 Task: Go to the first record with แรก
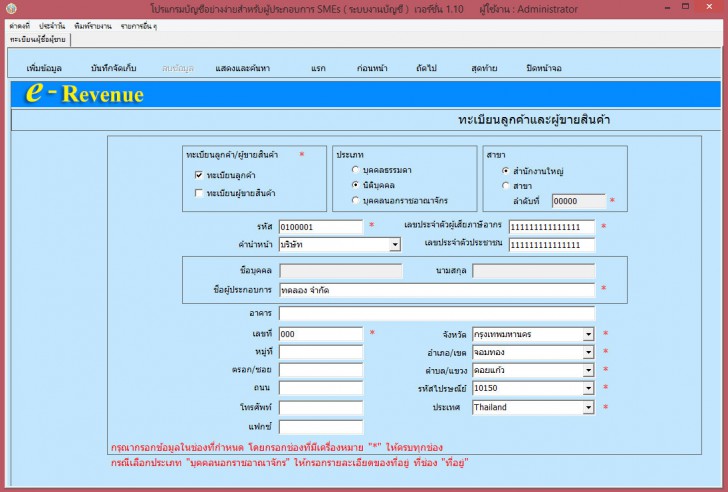318,68
